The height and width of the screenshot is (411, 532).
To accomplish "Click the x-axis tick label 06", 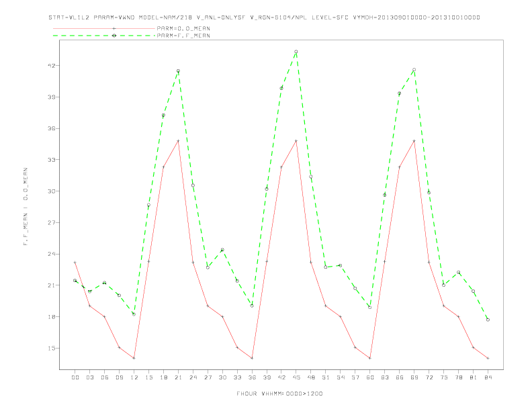I will (105, 377).
